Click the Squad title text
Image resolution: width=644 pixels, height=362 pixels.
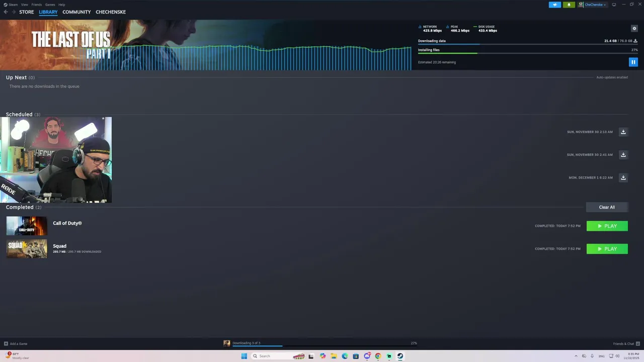click(x=60, y=246)
